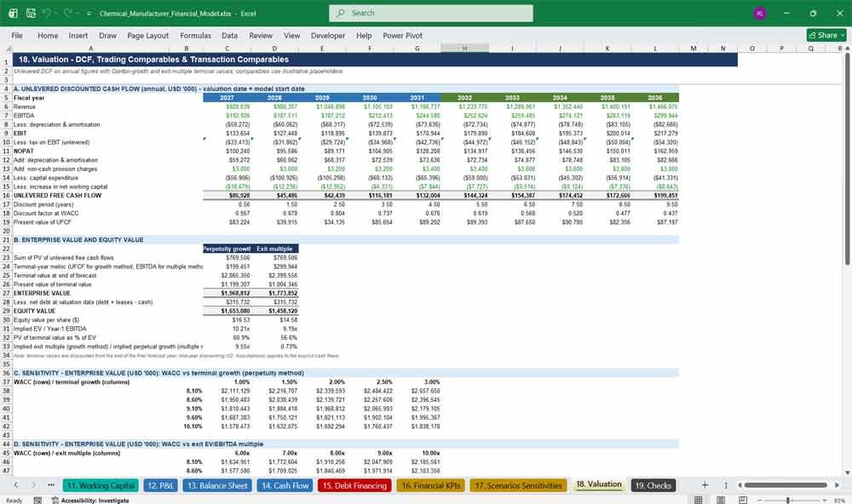The image size is (852, 504).
Task: Switch to the Insert ribbon tab
Action: tap(78, 35)
